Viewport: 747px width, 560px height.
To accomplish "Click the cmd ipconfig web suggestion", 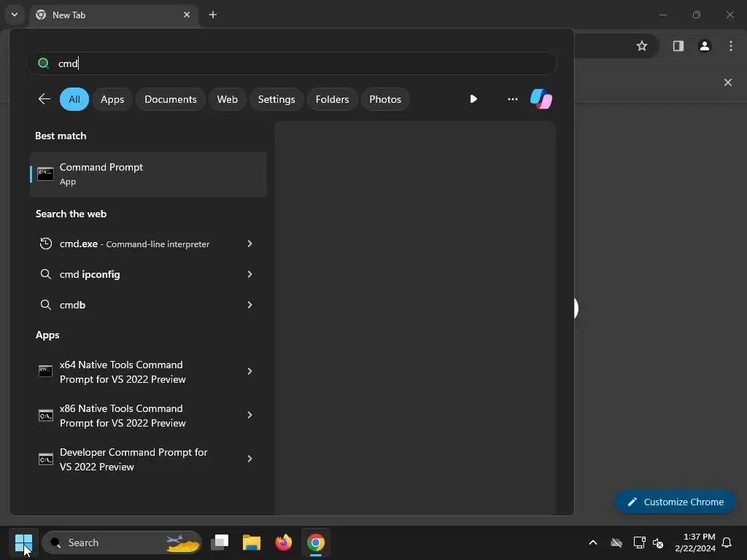I will 90,274.
